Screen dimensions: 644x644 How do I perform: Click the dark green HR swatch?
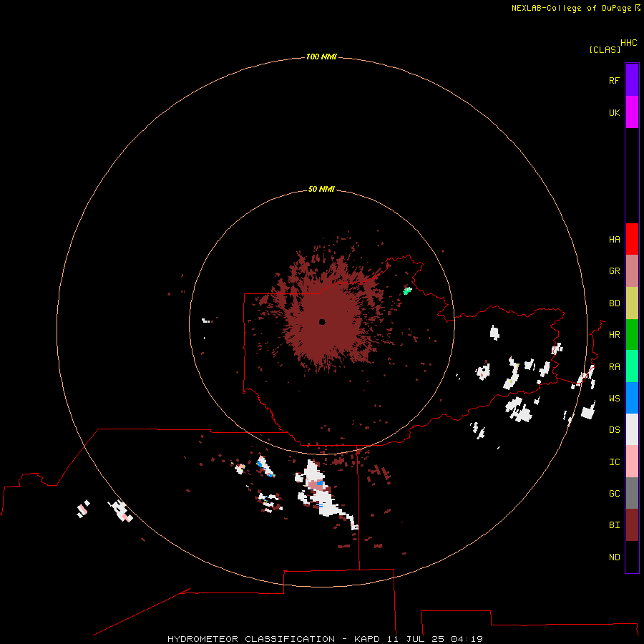tap(632, 335)
